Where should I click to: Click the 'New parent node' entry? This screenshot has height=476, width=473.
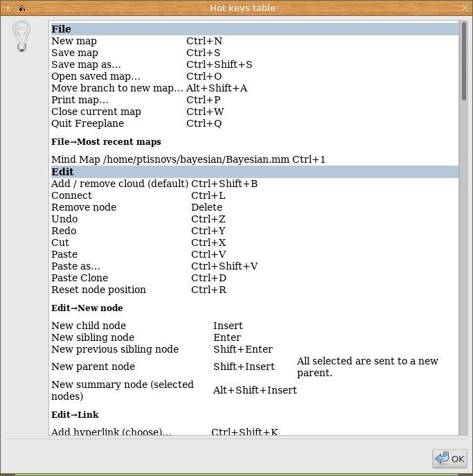[x=93, y=367]
